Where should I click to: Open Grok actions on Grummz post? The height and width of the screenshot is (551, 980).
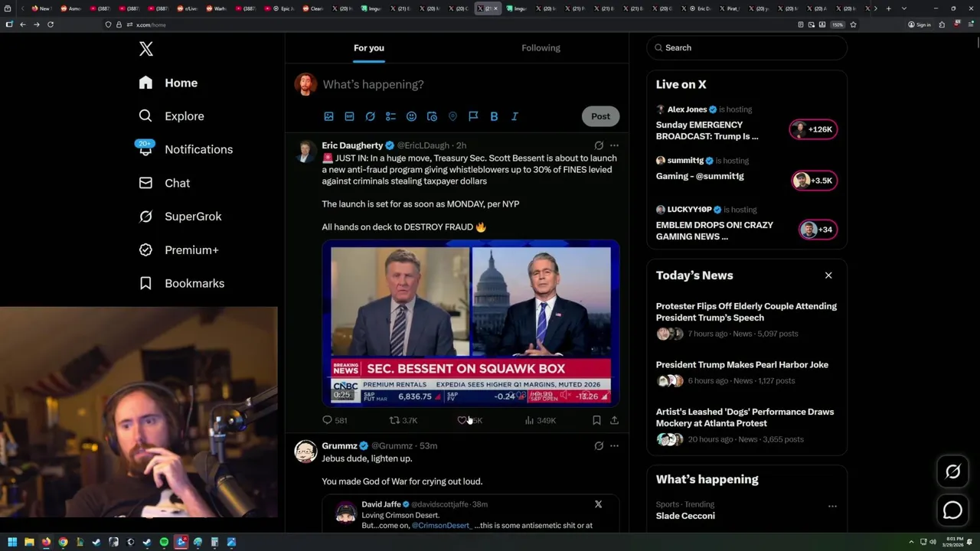599,445
